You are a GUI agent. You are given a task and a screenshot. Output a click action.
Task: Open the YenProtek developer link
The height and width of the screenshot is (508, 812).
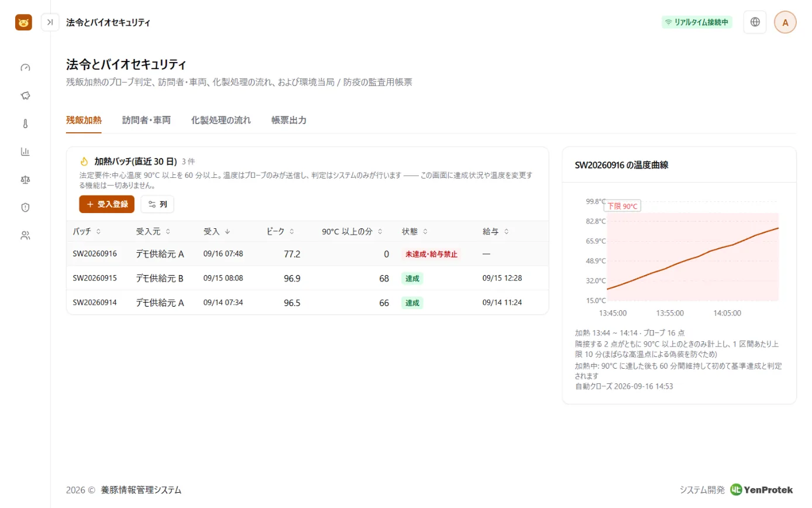click(x=761, y=490)
